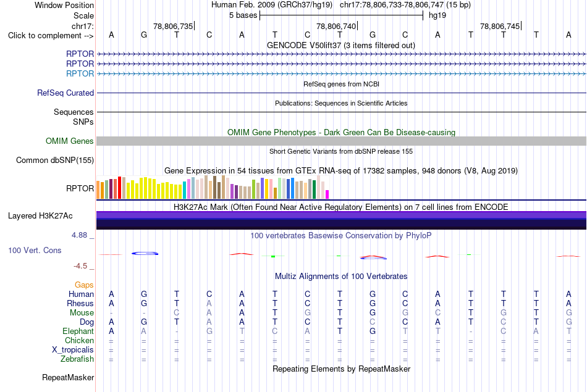The height and width of the screenshot is (392, 587).
Task: Open the first RPTOR GENCODE transcript label
Action: coord(80,54)
